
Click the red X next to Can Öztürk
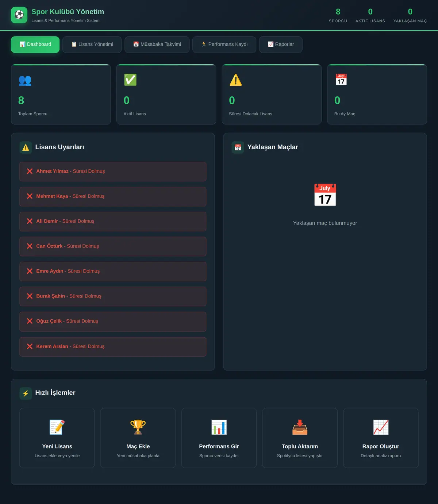click(30, 246)
